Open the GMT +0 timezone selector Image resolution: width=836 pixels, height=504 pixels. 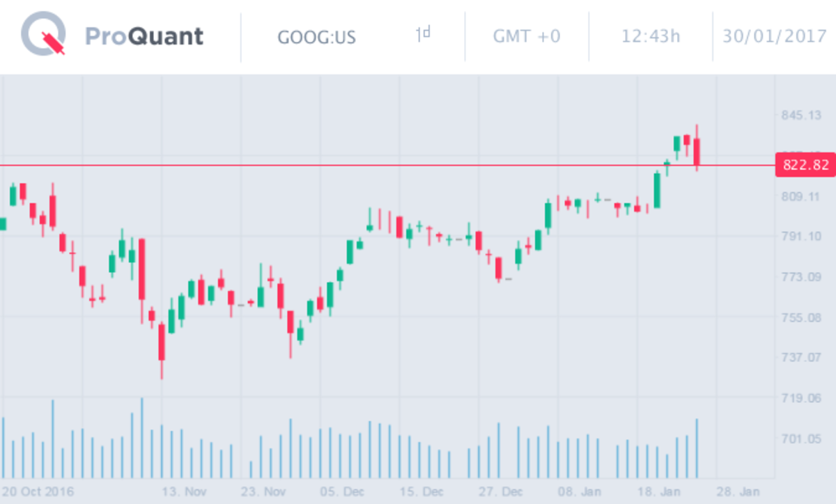point(527,36)
